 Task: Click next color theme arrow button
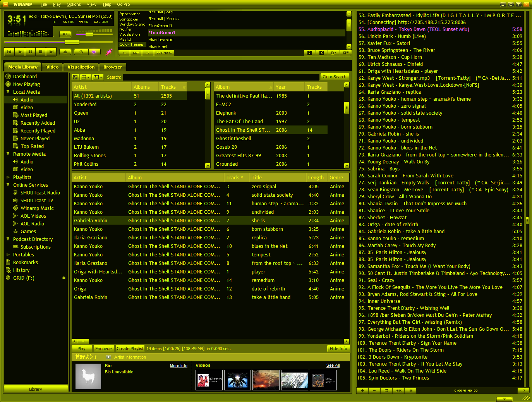(x=148, y=53)
